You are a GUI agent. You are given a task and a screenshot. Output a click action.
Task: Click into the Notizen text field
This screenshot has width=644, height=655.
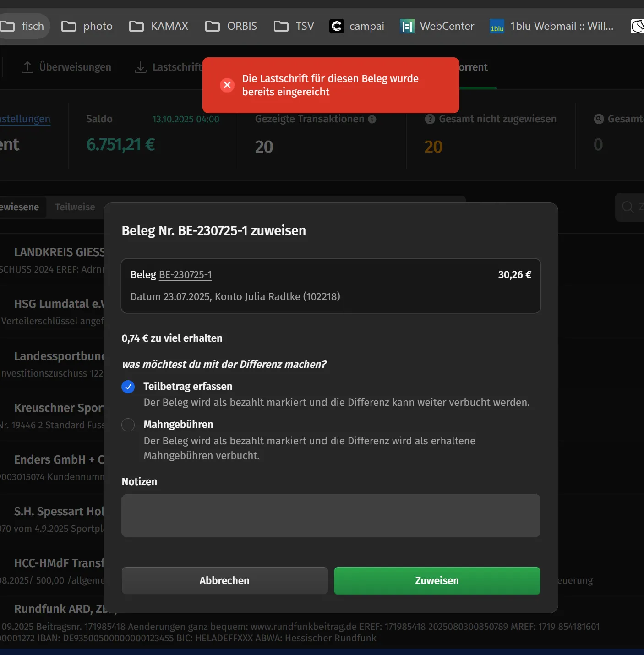331,515
